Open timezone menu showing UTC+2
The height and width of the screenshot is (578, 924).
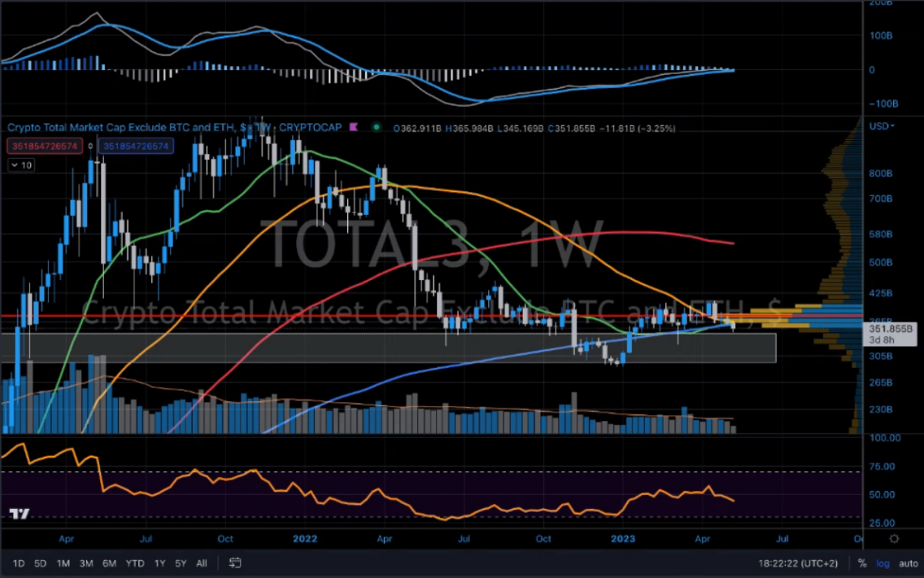(799, 563)
